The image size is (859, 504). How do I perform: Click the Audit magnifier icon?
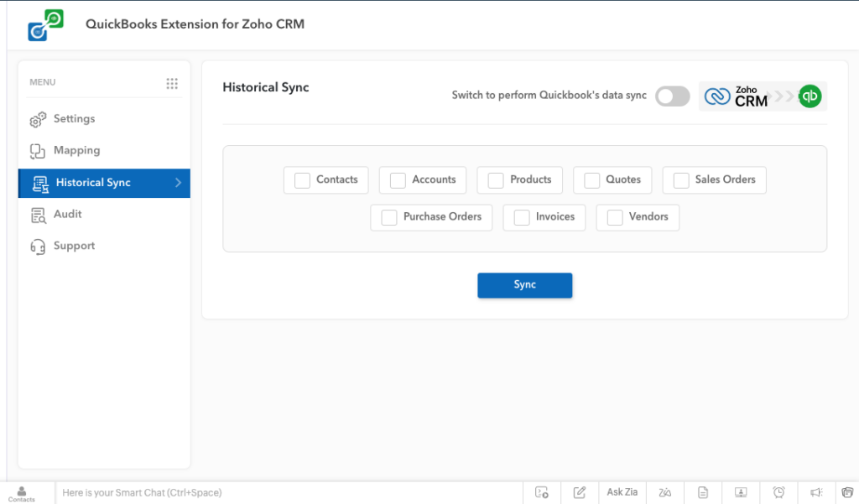pos(39,216)
